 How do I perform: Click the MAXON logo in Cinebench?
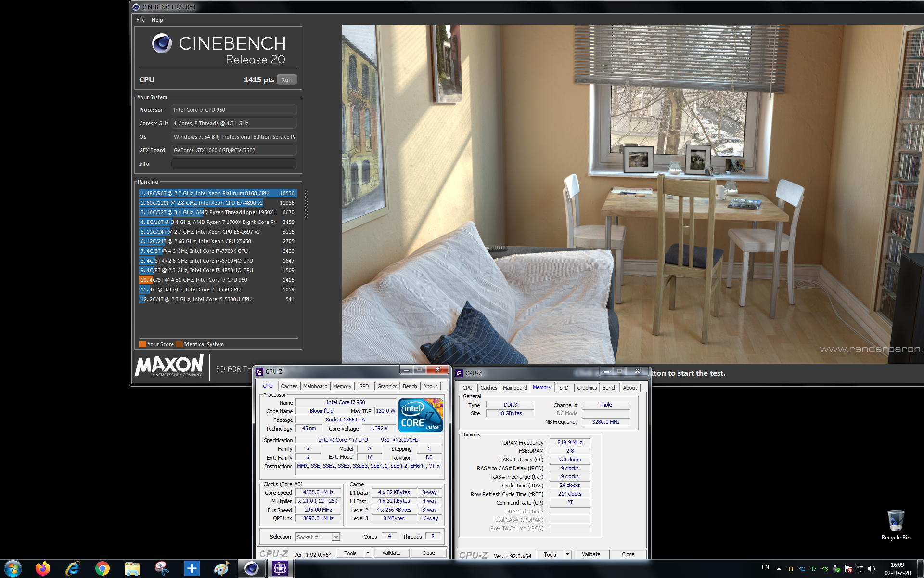coord(169,366)
